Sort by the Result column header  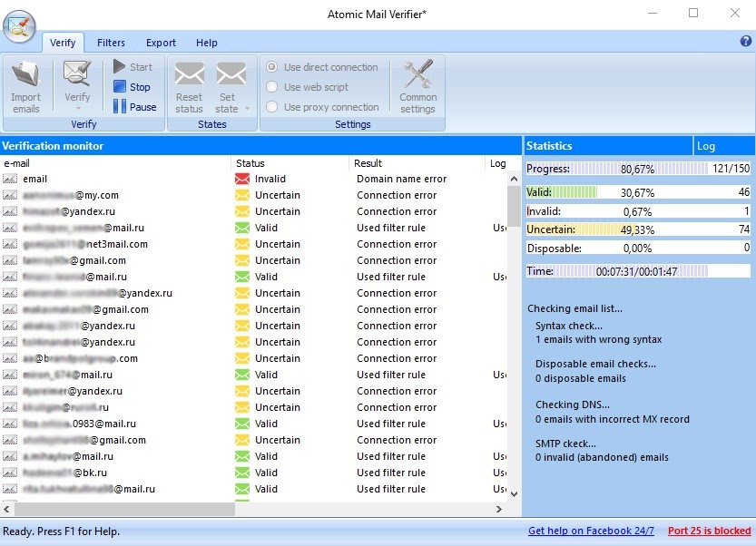417,163
